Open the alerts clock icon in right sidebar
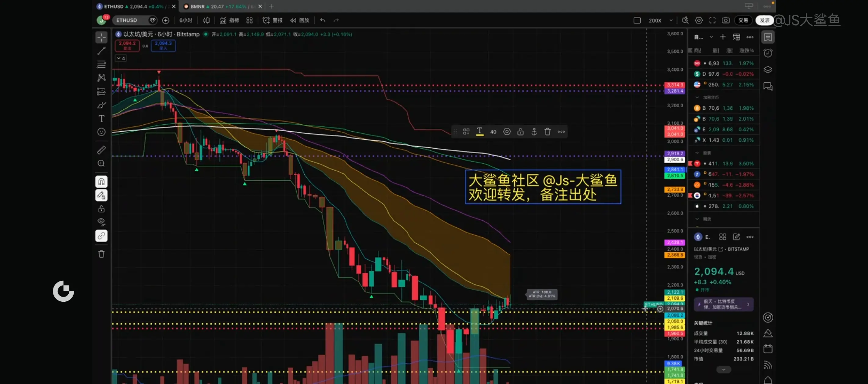Screen dimensions: 868x384 768,53
